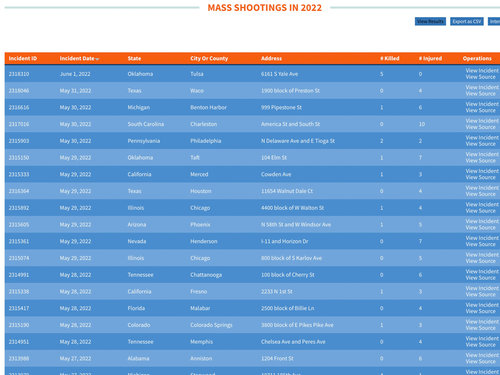The height and width of the screenshot is (375, 500).
Task: Open View Incident for the Henderson row
Action: tap(482, 238)
